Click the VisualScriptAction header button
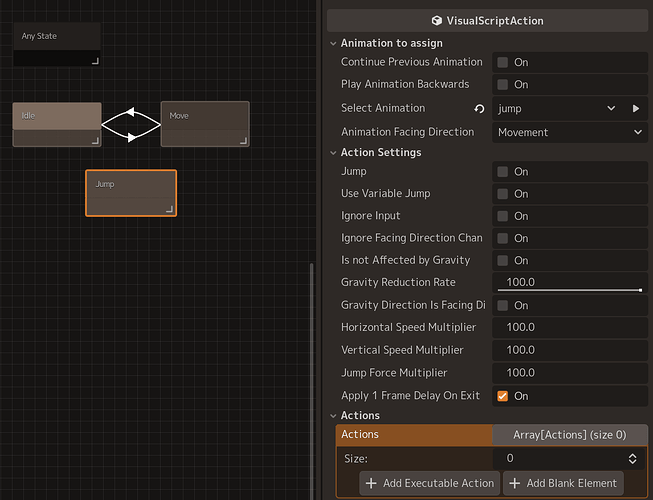Image resolution: width=653 pixels, height=500 pixels. point(487,20)
